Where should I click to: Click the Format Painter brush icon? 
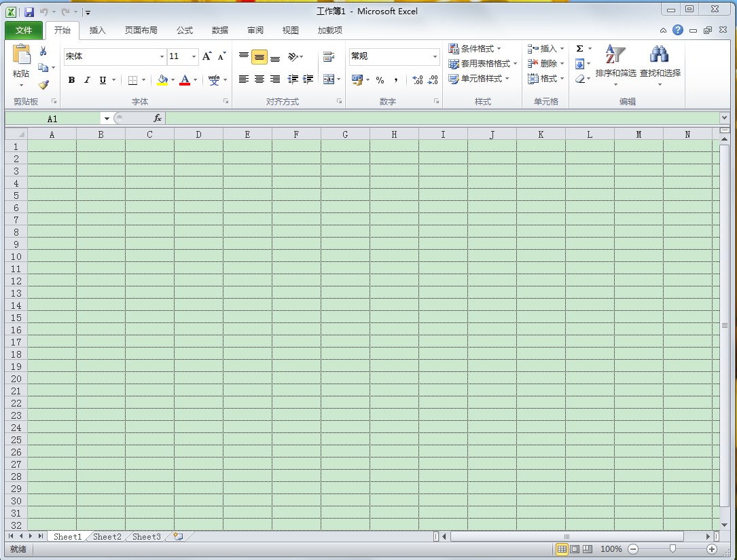(x=43, y=85)
